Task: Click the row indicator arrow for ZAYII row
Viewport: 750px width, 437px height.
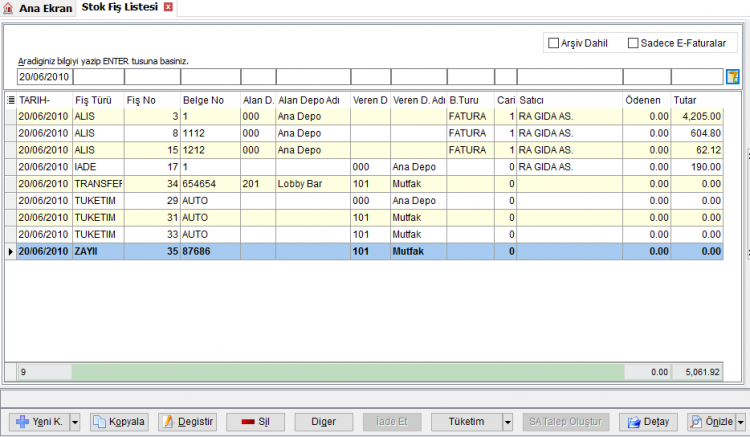Action: (11, 251)
